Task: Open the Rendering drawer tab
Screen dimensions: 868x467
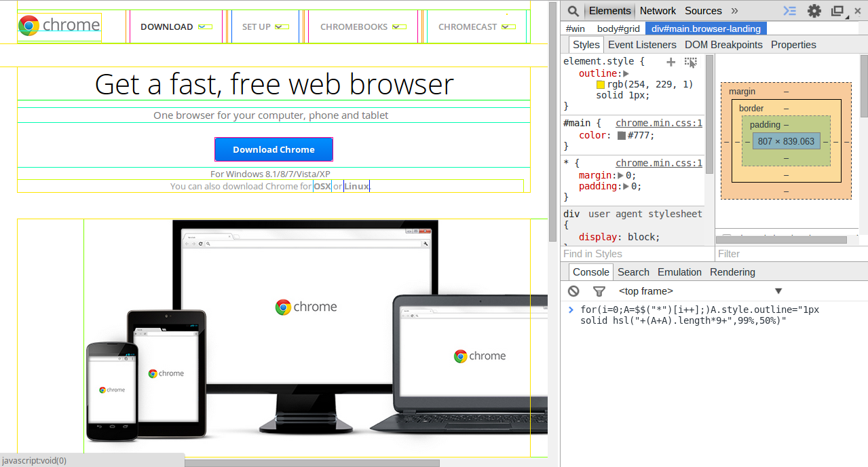Action: (732, 272)
